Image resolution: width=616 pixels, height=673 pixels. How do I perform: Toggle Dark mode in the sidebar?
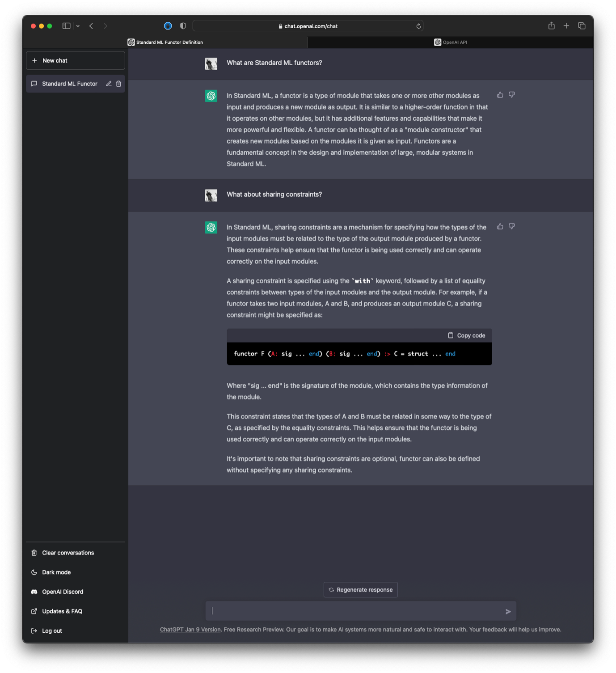click(56, 572)
